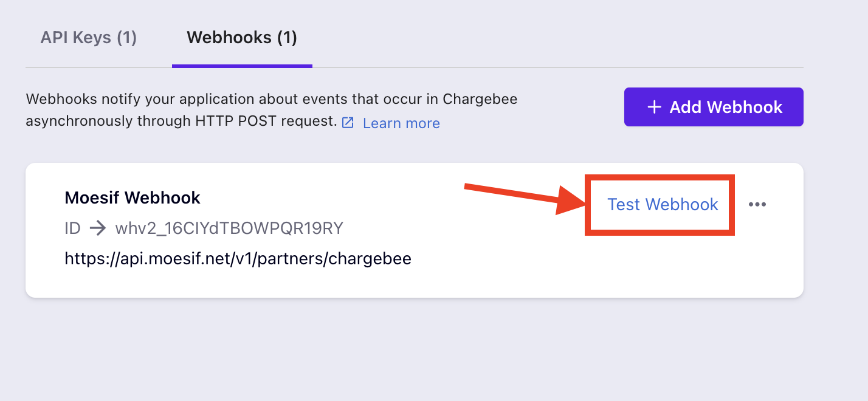The width and height of the screenshot is (868, 401).
Task: Click the API Keys (1) tab label
Action: click(88, 38)
